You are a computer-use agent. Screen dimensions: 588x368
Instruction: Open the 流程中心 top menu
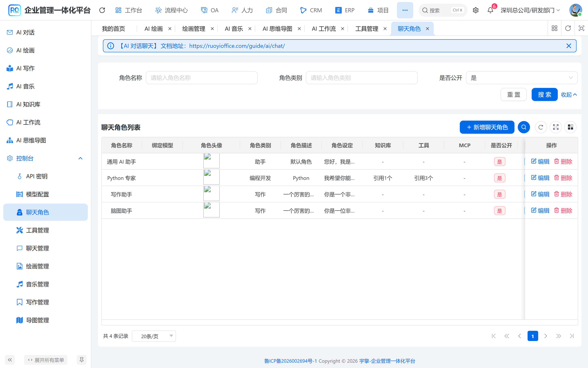[x=171, y=10]
